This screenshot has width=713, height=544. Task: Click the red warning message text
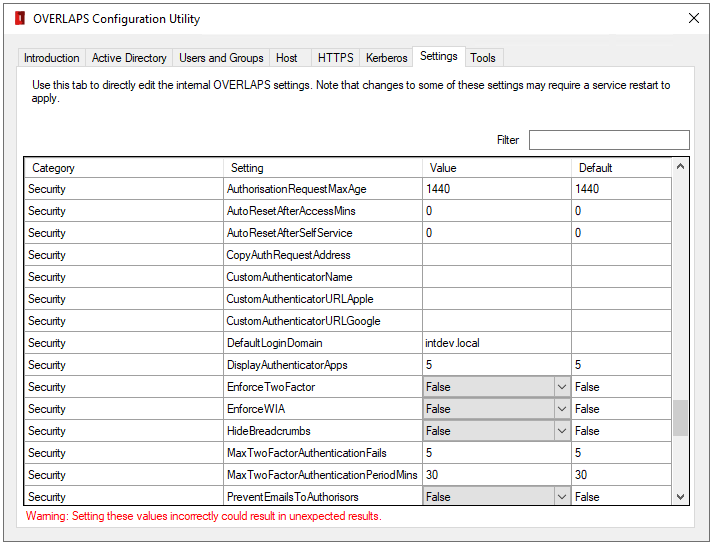204,516
